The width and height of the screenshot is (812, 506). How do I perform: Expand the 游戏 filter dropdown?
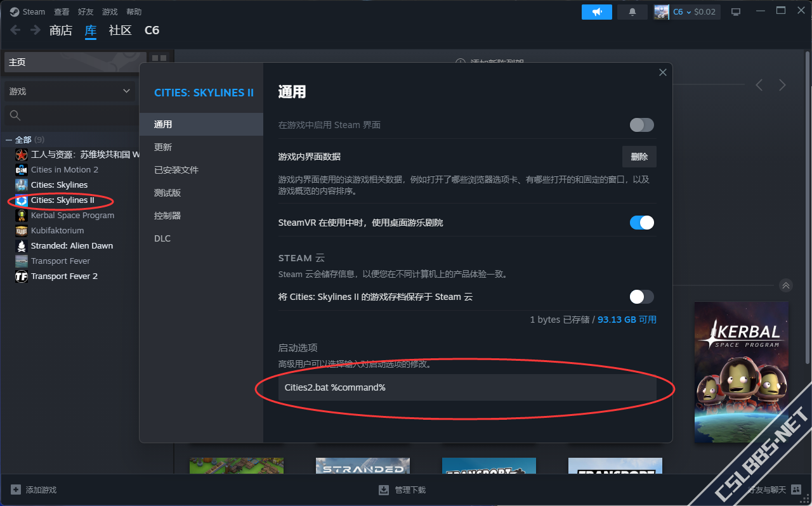click(70, 91)
